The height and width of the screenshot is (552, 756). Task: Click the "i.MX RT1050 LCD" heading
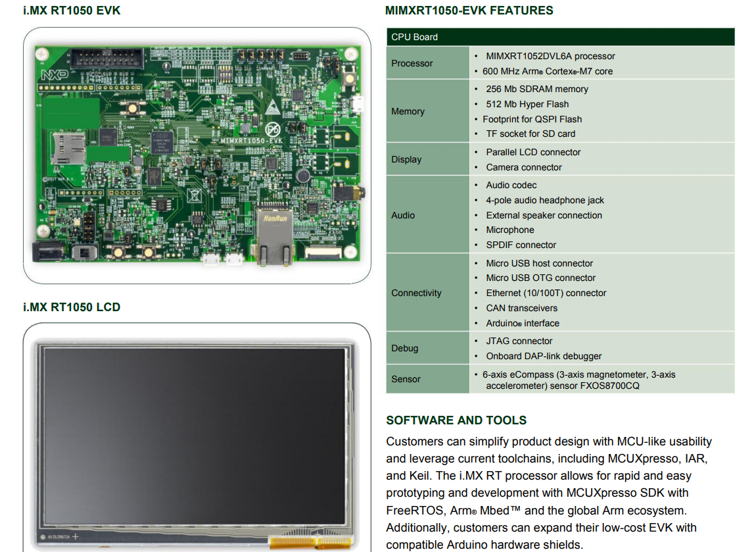pyautogui.click(x=72, y=307)
